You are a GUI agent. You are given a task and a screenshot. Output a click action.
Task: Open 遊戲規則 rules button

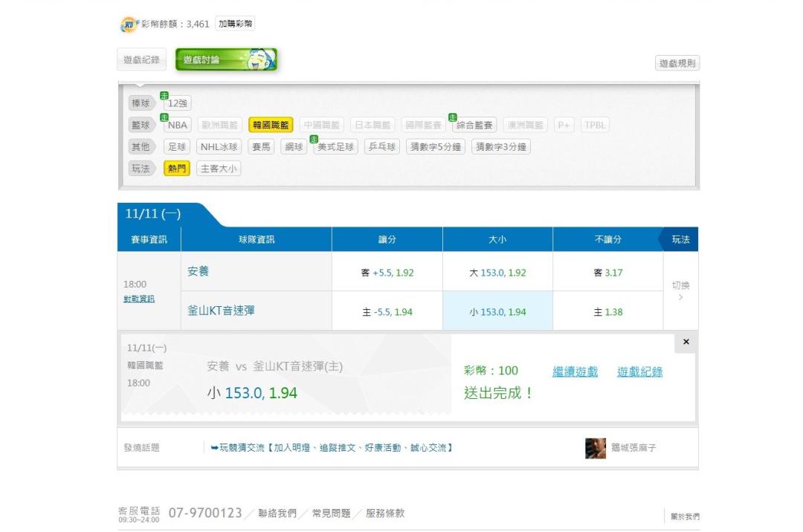(677, 63)
